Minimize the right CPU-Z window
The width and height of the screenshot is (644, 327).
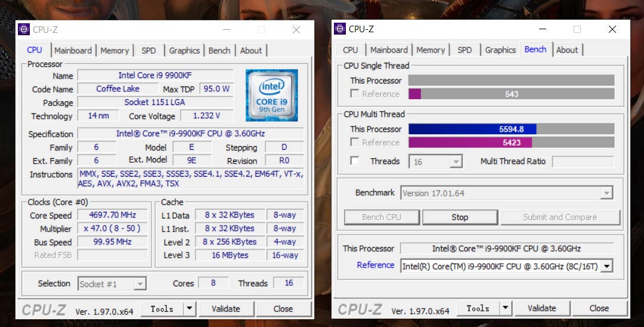tap(543, 29)
